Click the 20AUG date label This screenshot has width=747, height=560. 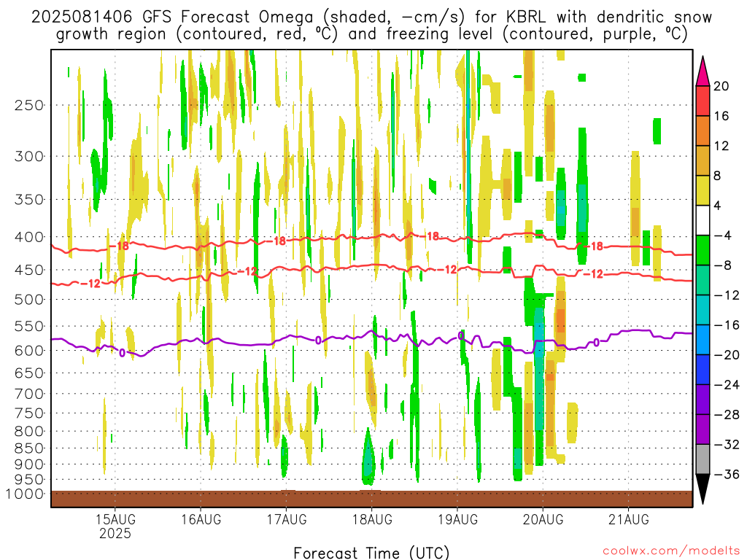tap(543, 519)
